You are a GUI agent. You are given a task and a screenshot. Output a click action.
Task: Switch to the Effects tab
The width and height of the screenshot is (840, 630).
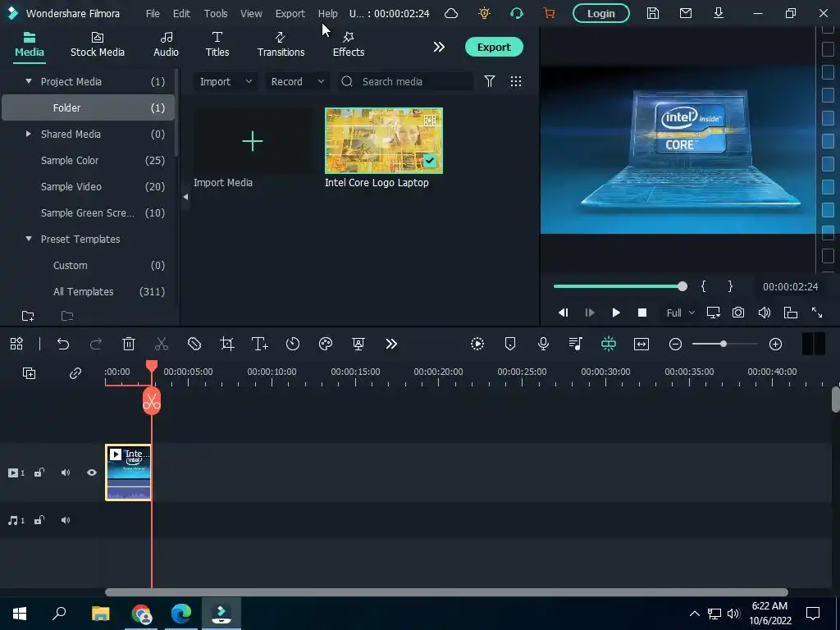click(x=348, y=45)
